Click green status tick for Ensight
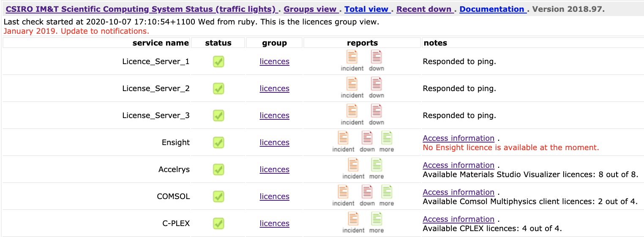The width and height of the screenshot is (644, 237). click(x=218, y=143)
